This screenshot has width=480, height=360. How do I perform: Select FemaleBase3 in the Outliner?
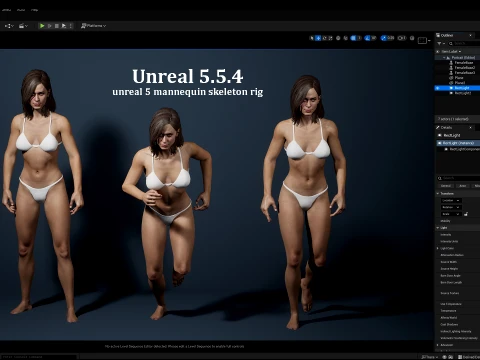point(465,73)
